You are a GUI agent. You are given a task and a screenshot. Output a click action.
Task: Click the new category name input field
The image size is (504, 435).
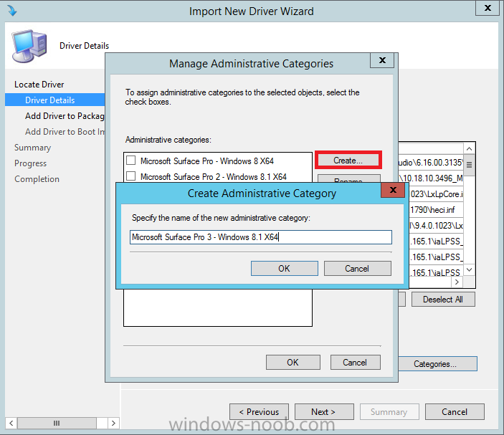pyautogui.click(x=261, y=237)
